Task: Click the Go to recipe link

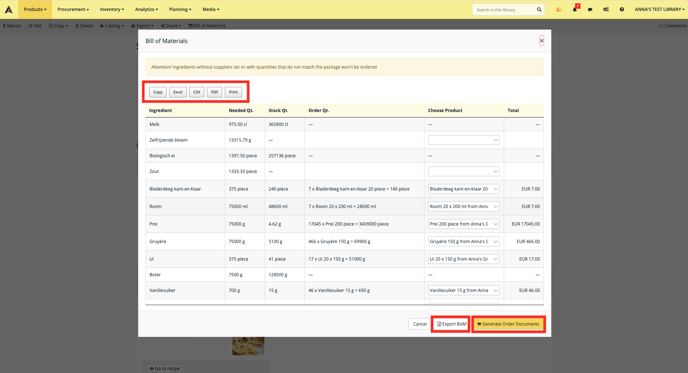Action: coord(165,368)
